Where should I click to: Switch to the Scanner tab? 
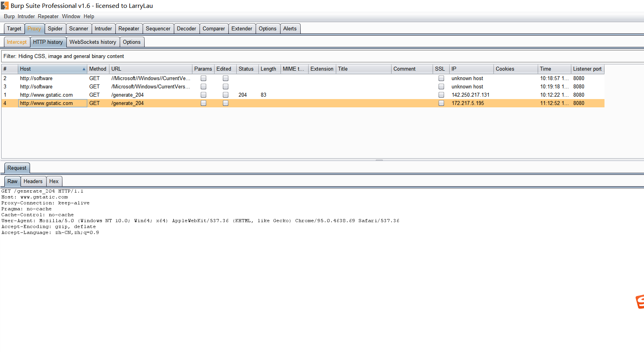(x=79, y=28)
